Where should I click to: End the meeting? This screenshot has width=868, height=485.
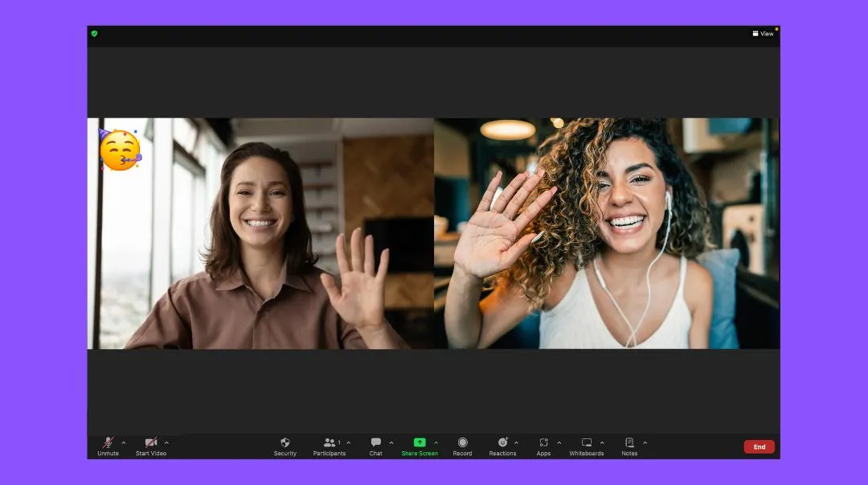coord(759,446)
